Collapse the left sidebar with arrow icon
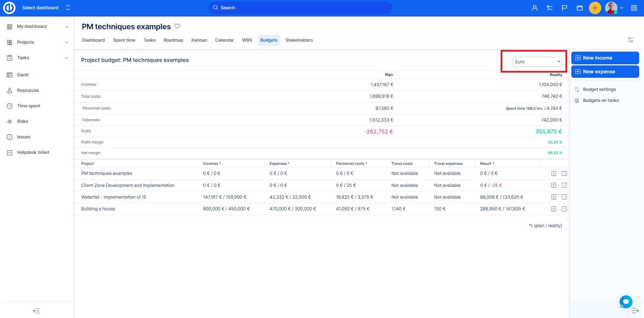 [37, 311]
